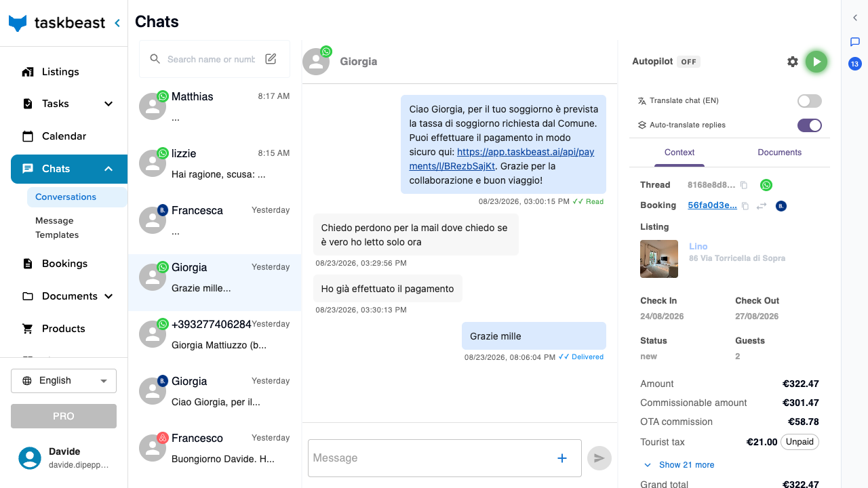Click the Translate chat language icon
Viewport: 868px width, 488px height.
point(642,101)
